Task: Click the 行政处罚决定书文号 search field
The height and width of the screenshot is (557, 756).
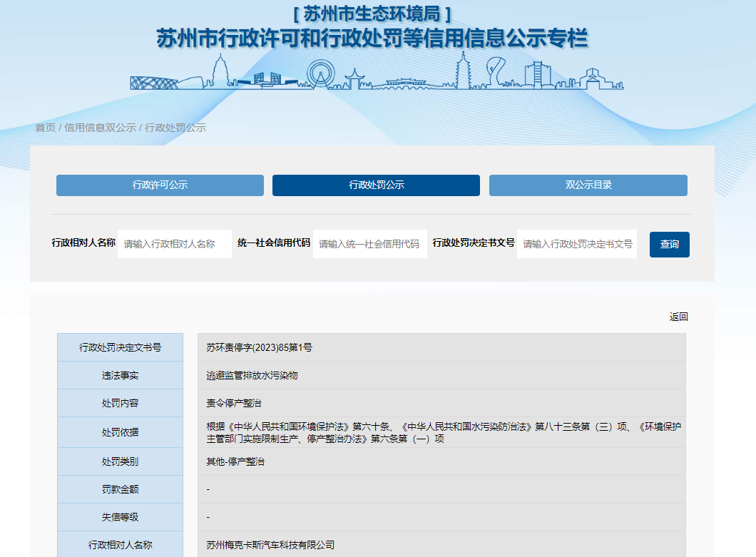Action: click(x=576, y=244)
